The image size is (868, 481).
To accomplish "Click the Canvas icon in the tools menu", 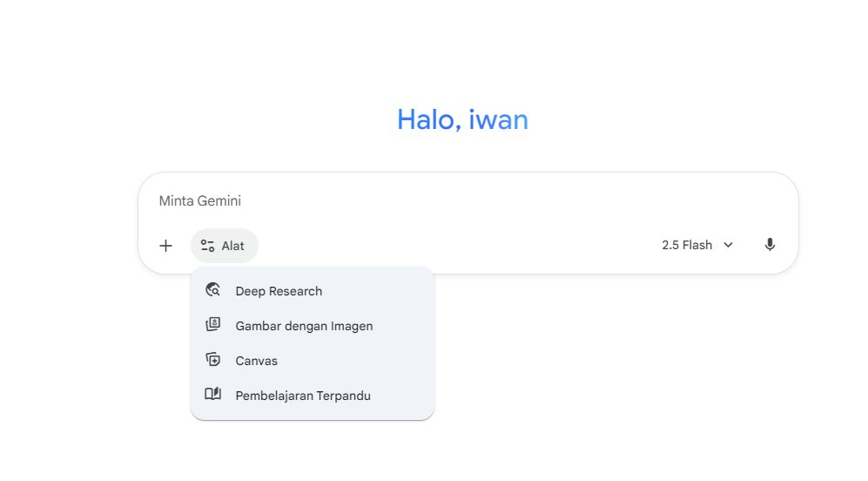I will [x=213, y=360].
